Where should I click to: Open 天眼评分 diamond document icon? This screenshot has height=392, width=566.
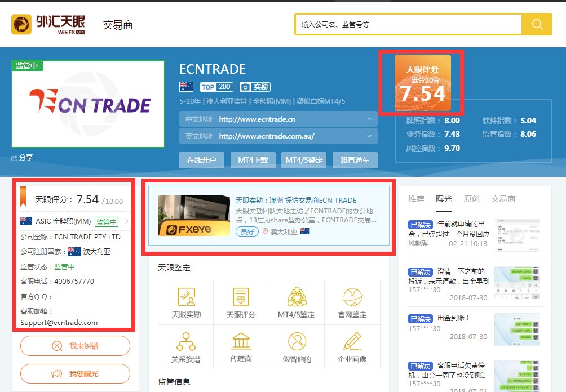241,297
